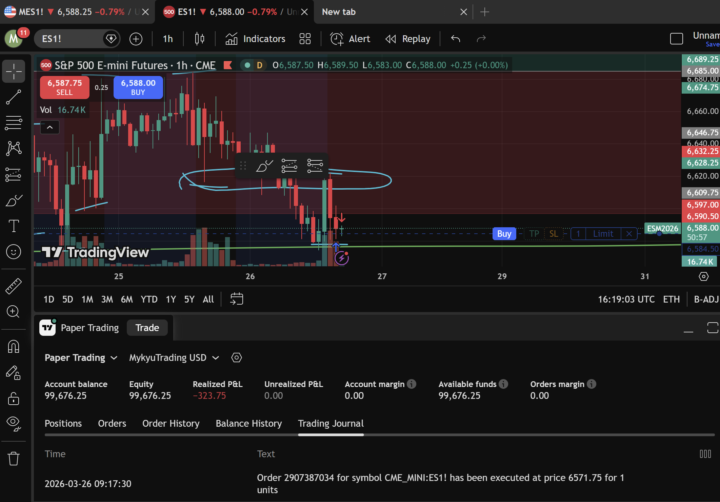The width and height of the screenshot is (720, 502).
Task: Open the go-to-date calendar icon
Action: tap(236, 299)
